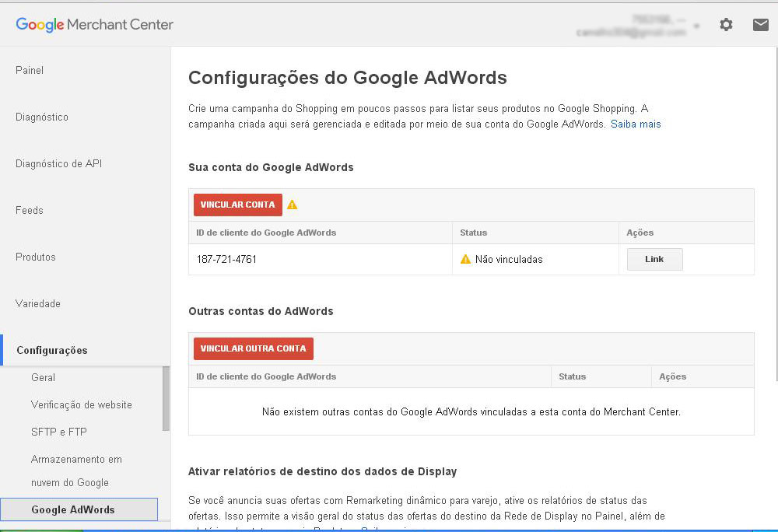Navigate to Feeds in the sidebar

[30, 210]
